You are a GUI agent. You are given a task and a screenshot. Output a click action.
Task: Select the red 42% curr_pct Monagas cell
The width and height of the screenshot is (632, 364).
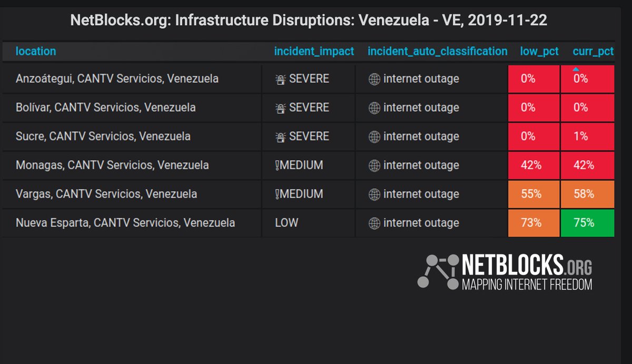587,165
